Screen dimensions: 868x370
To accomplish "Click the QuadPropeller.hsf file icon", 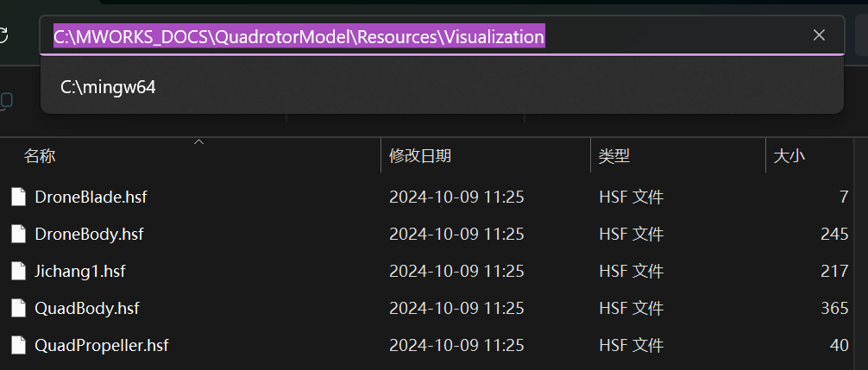I will pyautogui.click(x=19, y=346).
